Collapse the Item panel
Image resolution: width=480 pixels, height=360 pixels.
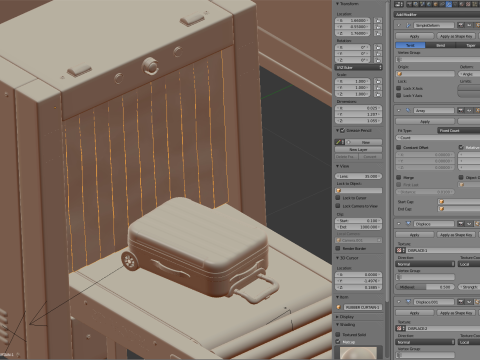[x=337, y=297]
